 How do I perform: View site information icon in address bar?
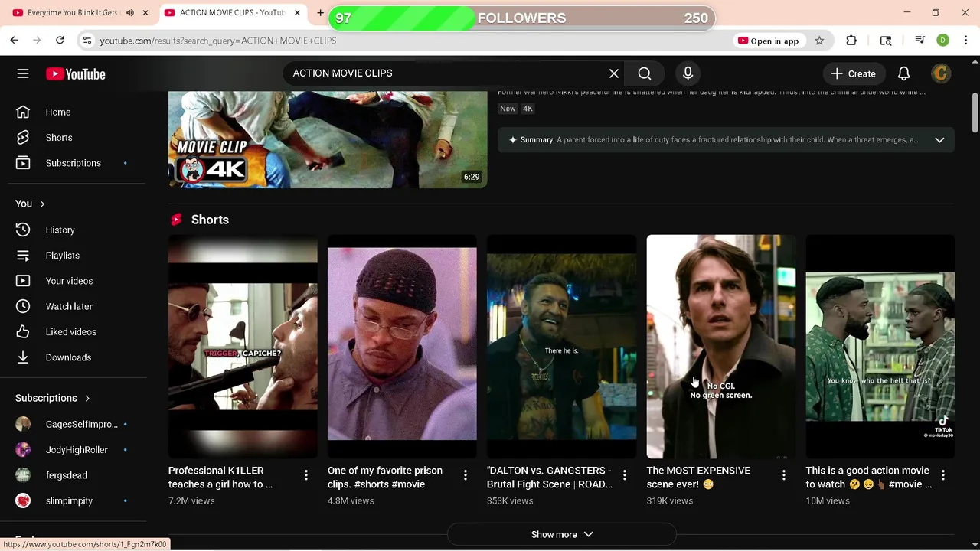(x=87, y=41)
